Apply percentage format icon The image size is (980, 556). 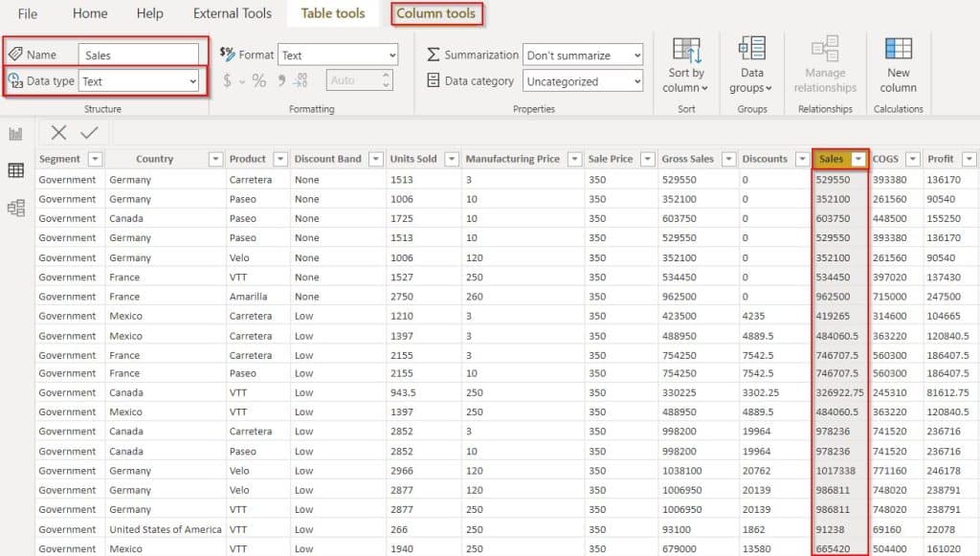(x=258, y=80)
